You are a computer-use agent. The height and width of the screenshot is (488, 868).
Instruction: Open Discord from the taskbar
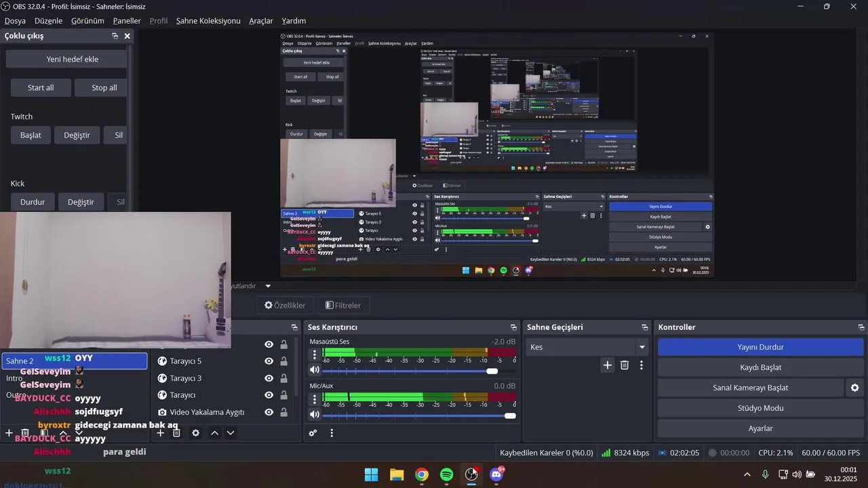pyautogui.click(x=496, y=474)
